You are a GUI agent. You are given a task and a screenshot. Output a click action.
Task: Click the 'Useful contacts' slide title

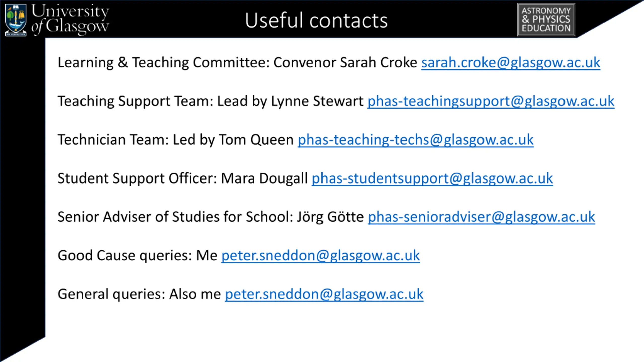316,20
